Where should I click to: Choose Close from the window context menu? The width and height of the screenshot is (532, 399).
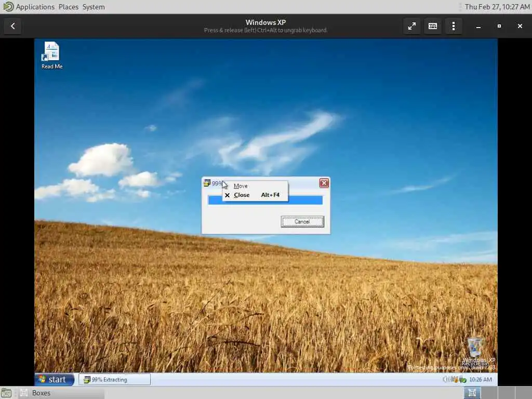point(255,195)
